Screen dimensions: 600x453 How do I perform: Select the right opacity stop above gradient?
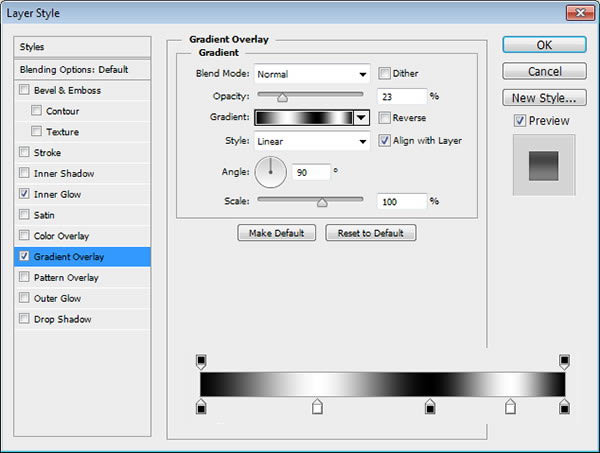[564, 362]
